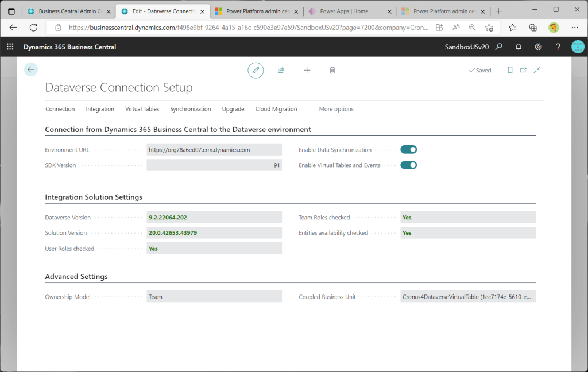Open the Virtual Tables menu
The height and width of the screenshot is (372, 588).
(x=142, y=109)
